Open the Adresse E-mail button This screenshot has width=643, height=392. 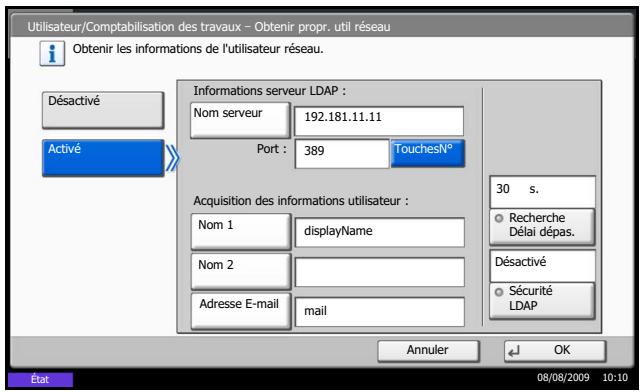pyautogui.click(x=241, y=311)
